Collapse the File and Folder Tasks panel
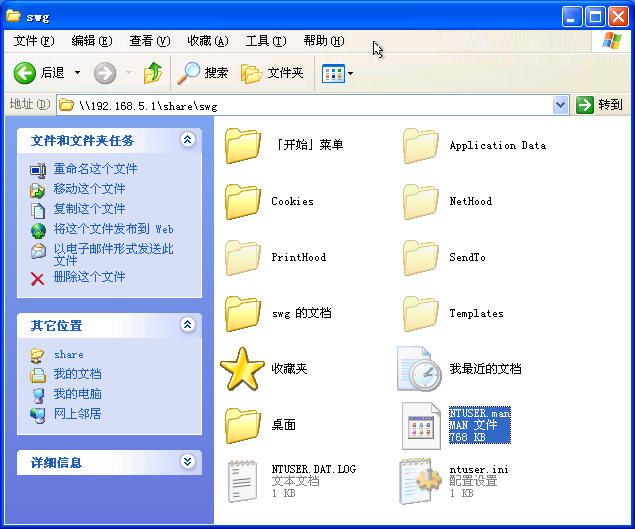Viewport: 635px width, 529px height. (187, 140)
